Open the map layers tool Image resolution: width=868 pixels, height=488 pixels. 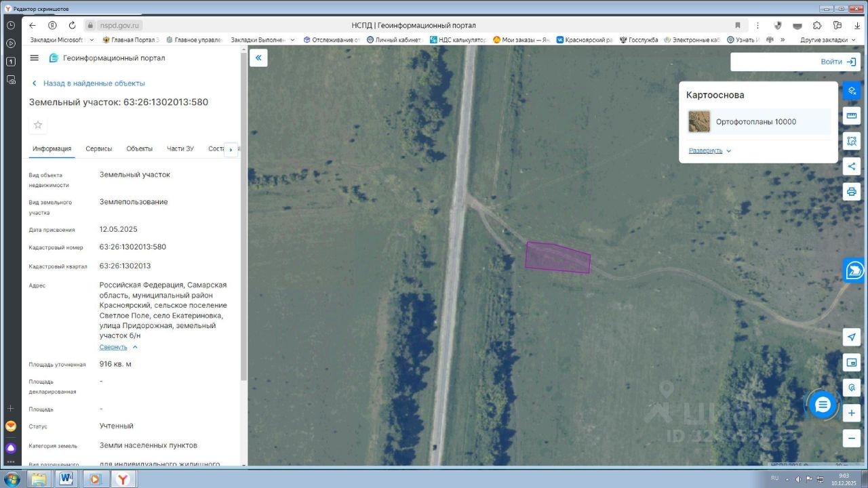point(852,91)
